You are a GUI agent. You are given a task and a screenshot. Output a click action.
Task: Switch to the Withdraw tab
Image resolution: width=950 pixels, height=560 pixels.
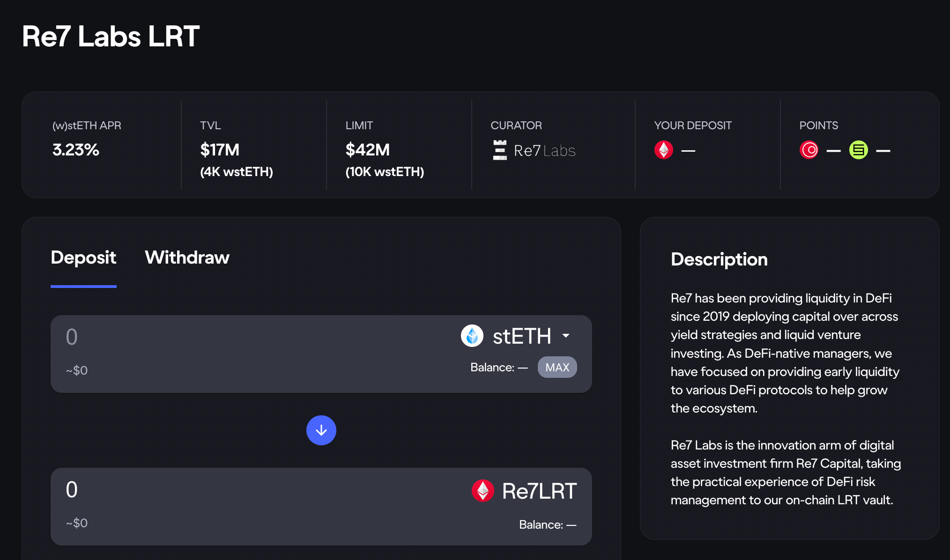187,258
